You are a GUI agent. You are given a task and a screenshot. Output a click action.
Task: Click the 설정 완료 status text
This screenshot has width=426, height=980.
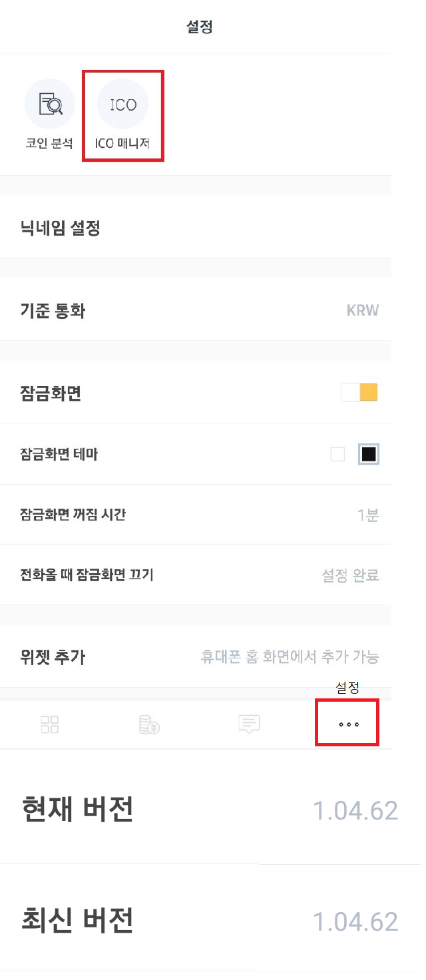tap(350, 575)
